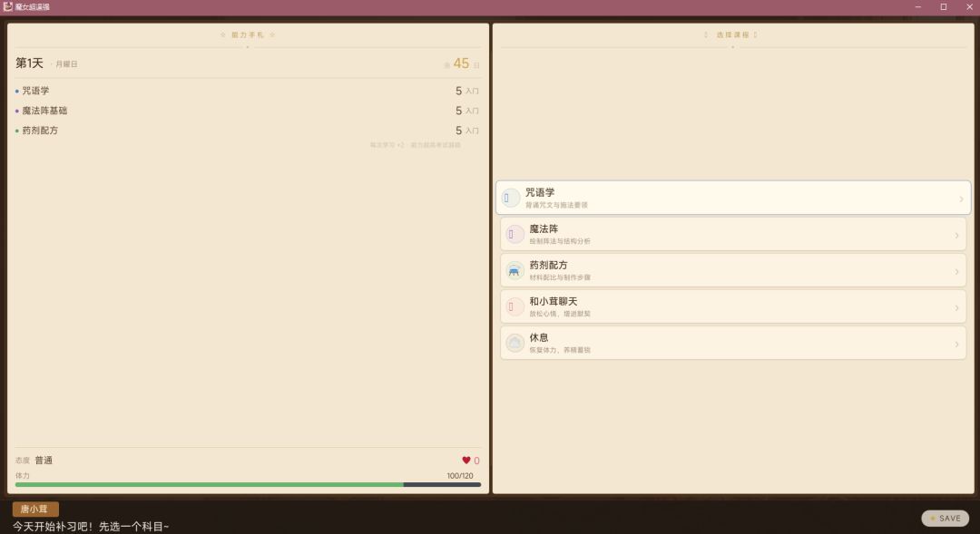
Task: Click the 咒语学 level value 5 入门
Action: point(467,92)
